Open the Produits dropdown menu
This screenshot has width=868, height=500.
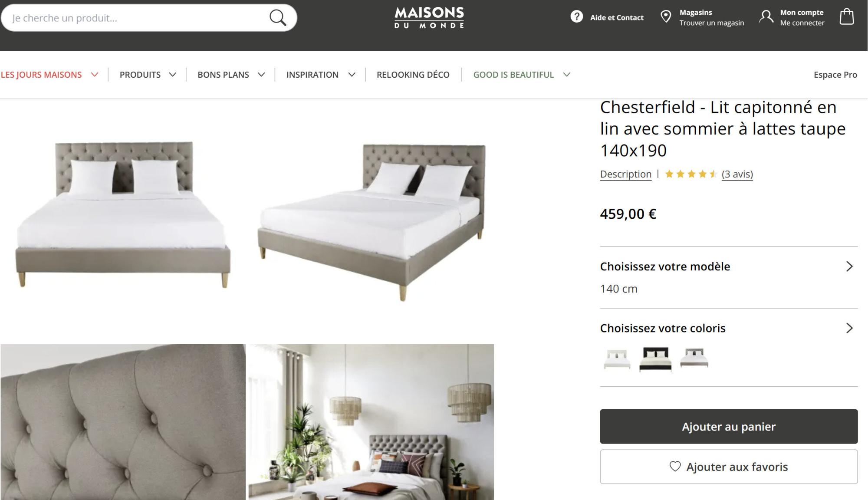148,75
